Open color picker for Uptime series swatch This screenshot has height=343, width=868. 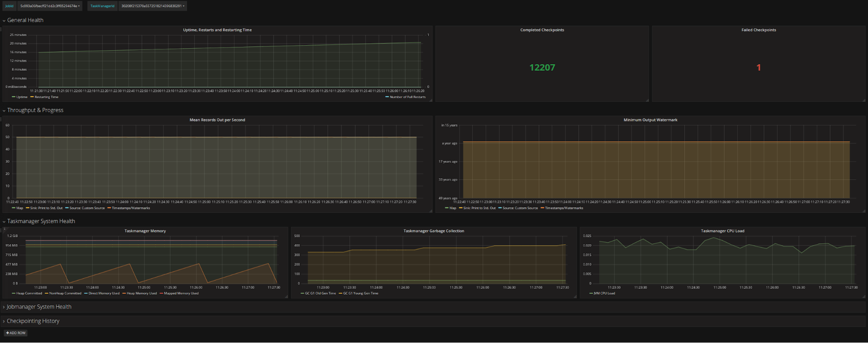click(x=13, y=97)
